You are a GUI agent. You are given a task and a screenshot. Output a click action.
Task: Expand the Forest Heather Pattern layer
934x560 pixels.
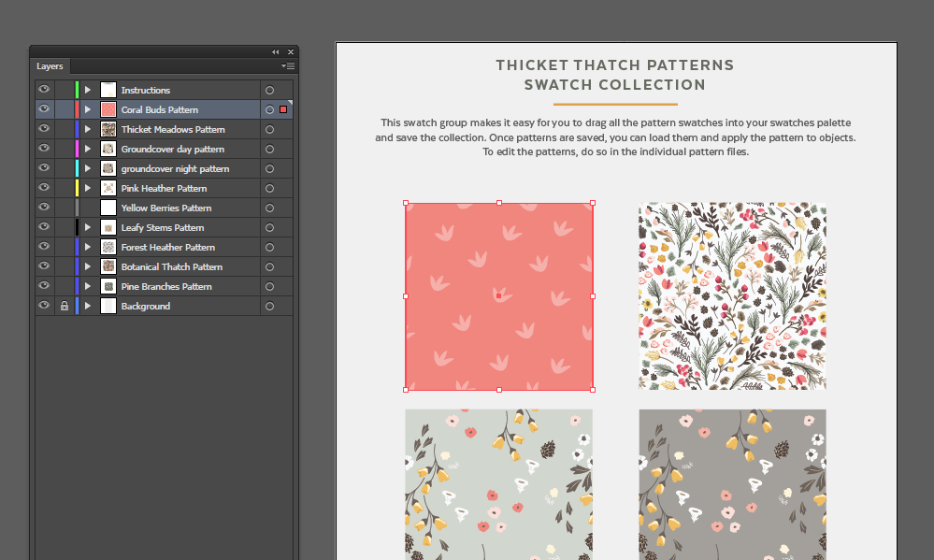87,247
